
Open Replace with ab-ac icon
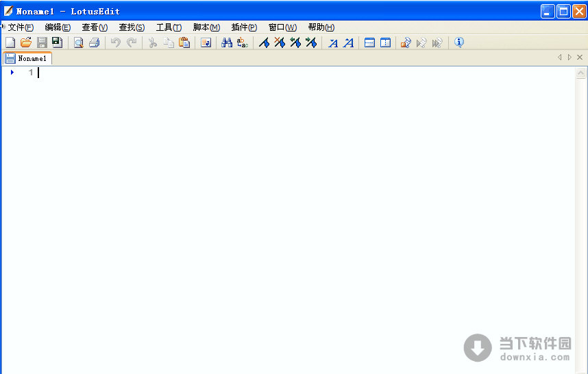coord(242,42)
